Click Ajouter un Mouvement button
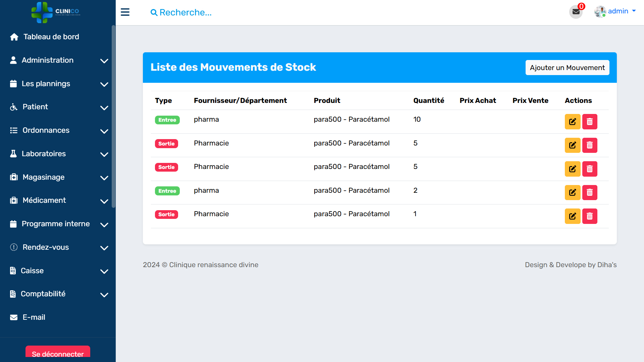644x362 pixels. pyautogui.click(x=567, y=68)
